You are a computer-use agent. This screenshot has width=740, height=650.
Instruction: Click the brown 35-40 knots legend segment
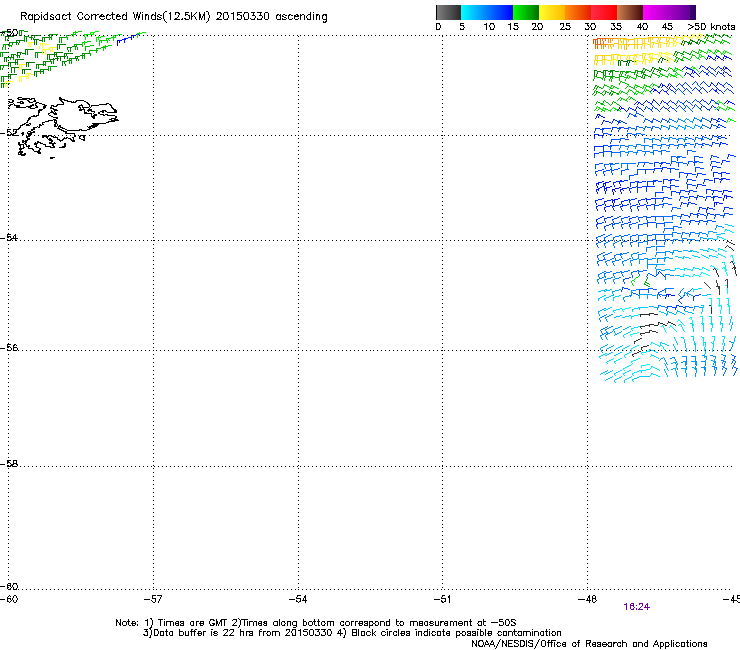click(630, 12)
